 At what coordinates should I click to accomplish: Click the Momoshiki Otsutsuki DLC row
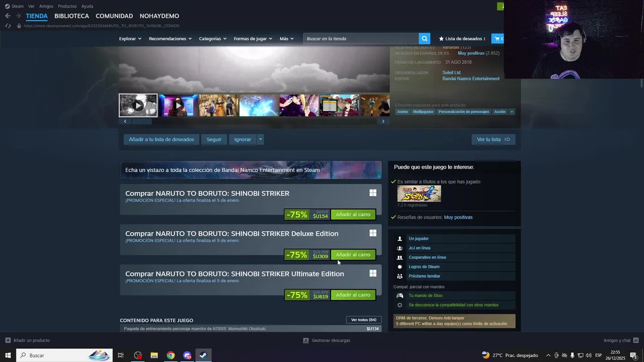tap(251, 329)
